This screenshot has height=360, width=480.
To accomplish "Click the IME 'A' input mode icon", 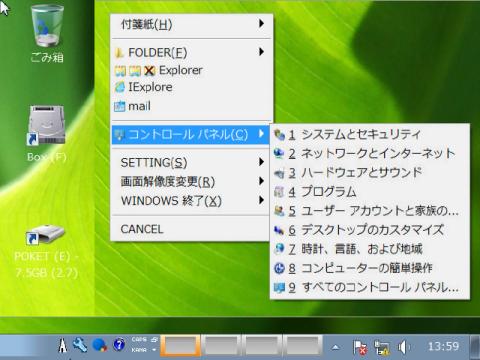I will [x=62, y=346].
